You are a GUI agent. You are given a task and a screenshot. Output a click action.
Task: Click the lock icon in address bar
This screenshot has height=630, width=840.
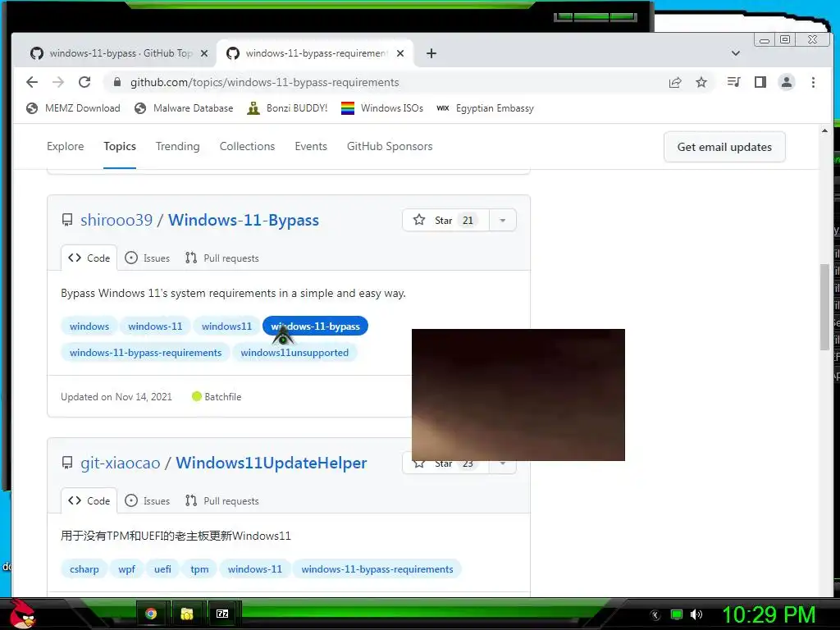click(116, 82)
